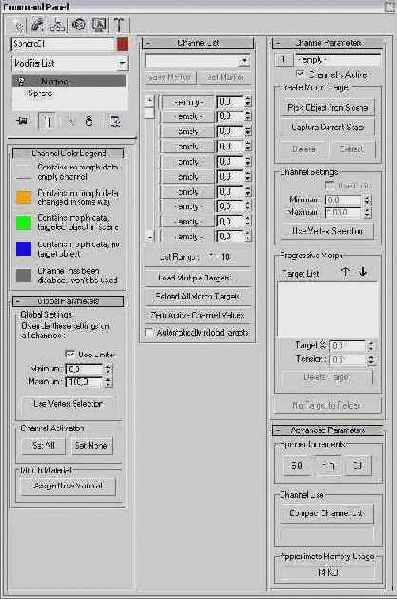Image resolution: width=397 pixels, height=599 pixels.
Task: Select 5.0 spinner increment button
Action: [x=297, y=466]
